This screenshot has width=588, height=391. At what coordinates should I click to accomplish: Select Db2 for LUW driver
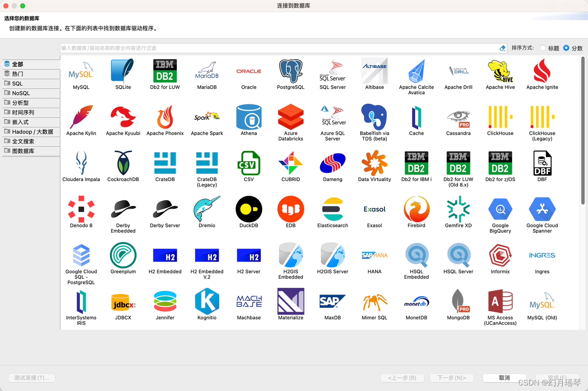coord(165,74)
